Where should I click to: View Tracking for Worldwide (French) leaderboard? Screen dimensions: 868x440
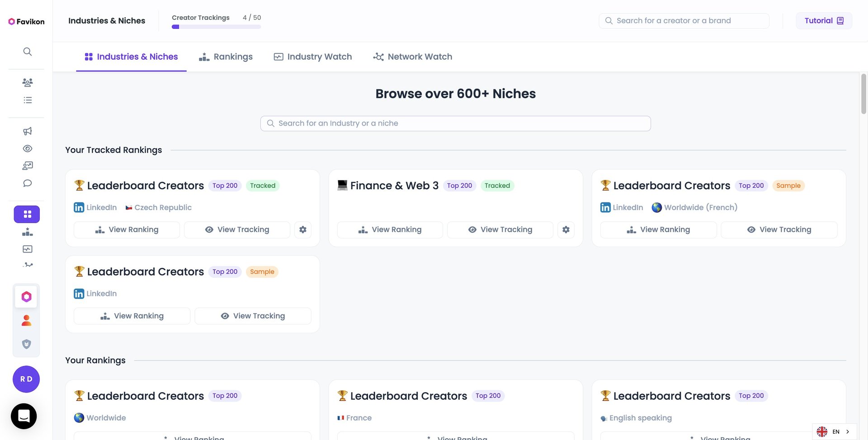click(779, 229)
